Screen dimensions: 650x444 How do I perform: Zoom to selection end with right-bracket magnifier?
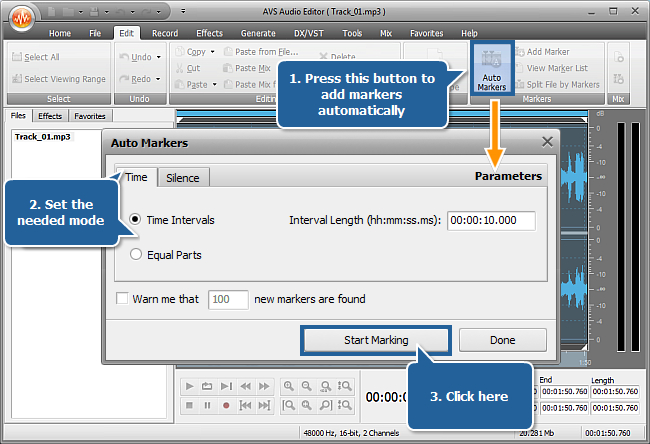click(326, 405)
